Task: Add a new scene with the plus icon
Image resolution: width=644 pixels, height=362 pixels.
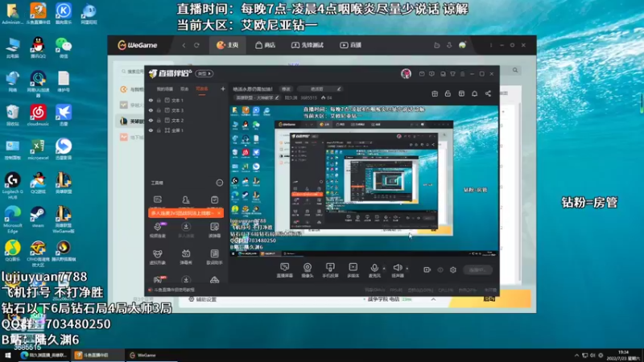Action: pyautogui.click(x=223, y=88)
